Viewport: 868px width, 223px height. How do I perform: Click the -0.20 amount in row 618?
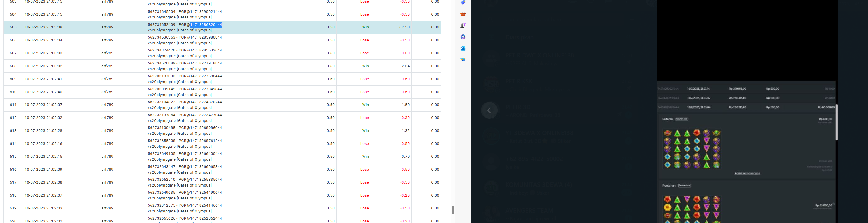405,195
